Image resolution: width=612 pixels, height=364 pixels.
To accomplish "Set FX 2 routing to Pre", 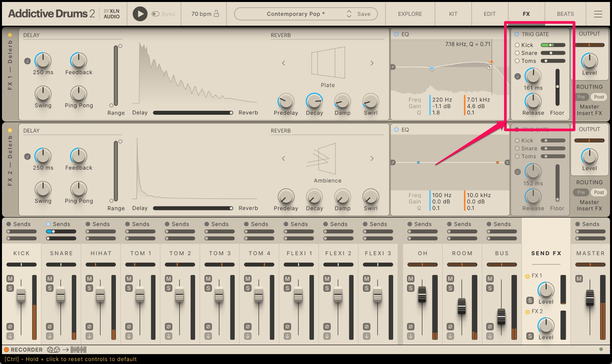I will [x=581, y=192].
